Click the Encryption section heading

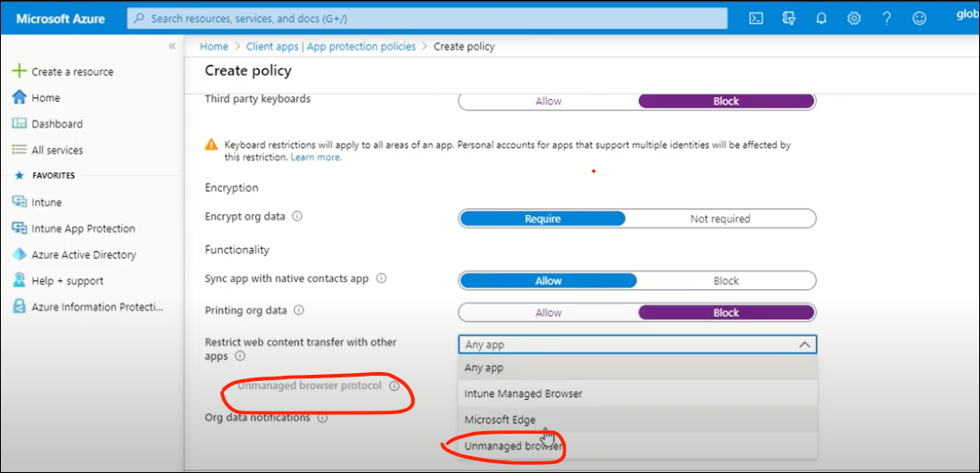[231, 187]
